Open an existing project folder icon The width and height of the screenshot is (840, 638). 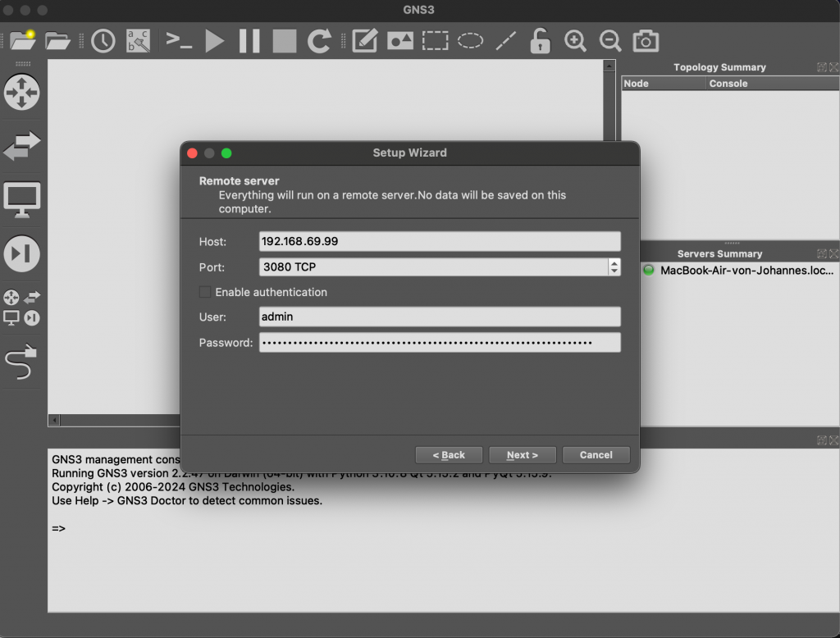(x=58, y=41)
